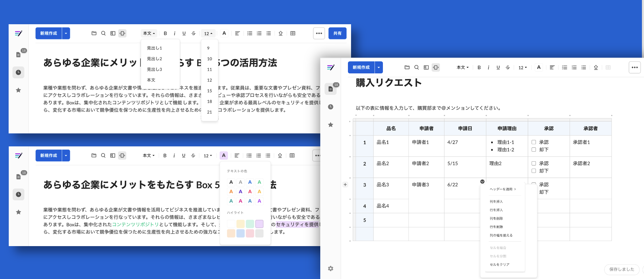The image size is (644, 279).
Task: Select セルをクリア in the cell menu
Action: 499,264
